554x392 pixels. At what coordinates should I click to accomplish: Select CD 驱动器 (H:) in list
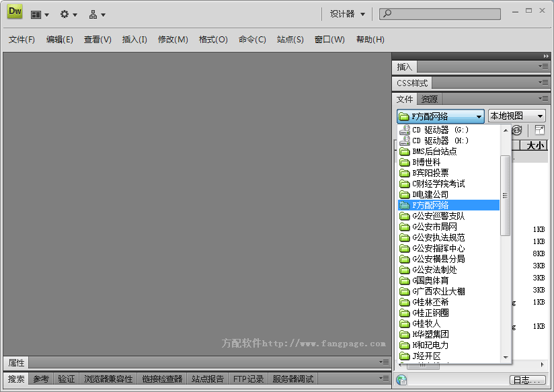(448, 141)
